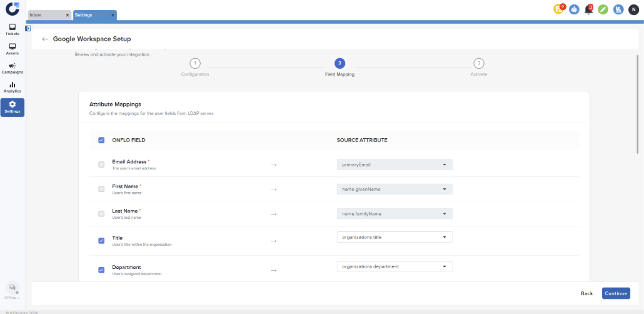Open the primaryEmail source attribute dropdown
Screen dimensions: 644x314
[394, 165]
